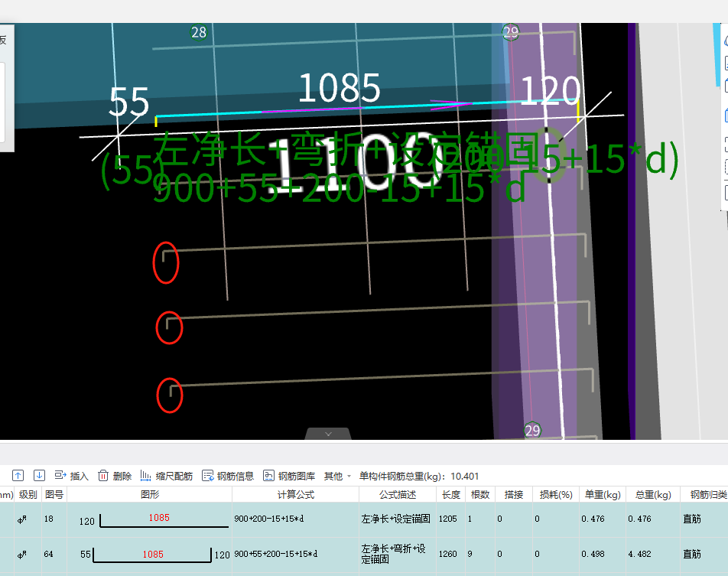The width and height of the screenshot is (728, 576).
Task: Click the 图号 column header
Action: point(54,494)
